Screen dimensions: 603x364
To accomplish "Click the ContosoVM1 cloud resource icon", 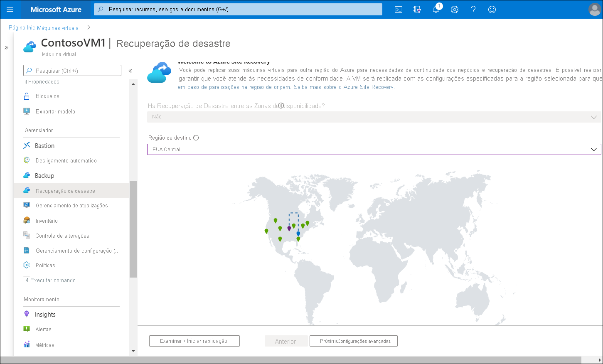I will pos(30,47).
